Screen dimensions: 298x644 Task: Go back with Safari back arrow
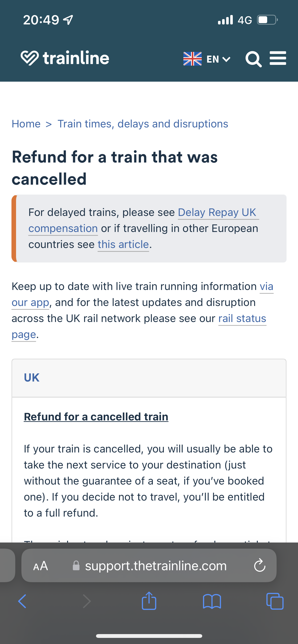tap(22, 601)
